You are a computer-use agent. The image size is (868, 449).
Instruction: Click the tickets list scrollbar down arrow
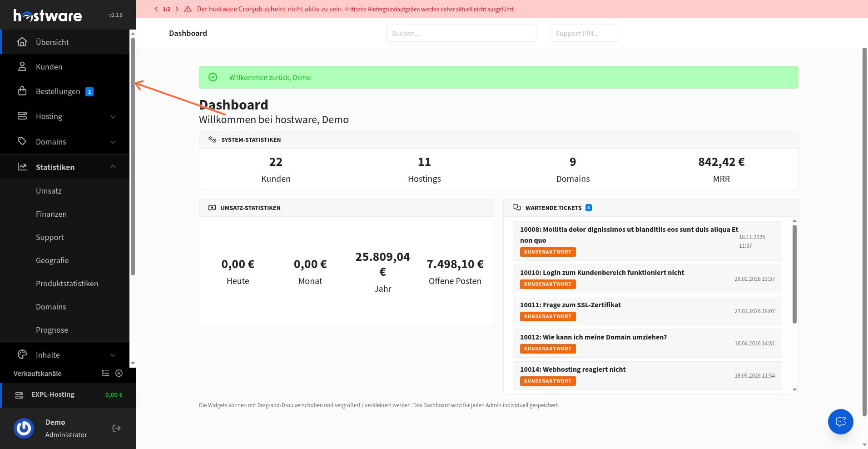794,389
